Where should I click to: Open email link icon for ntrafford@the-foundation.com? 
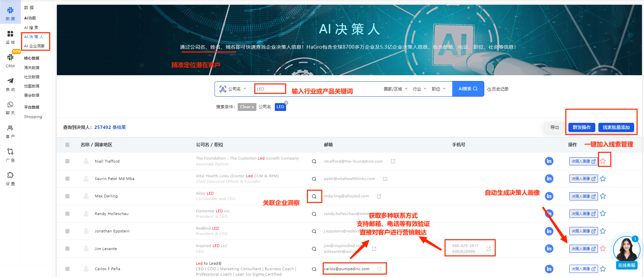(393, 161)
